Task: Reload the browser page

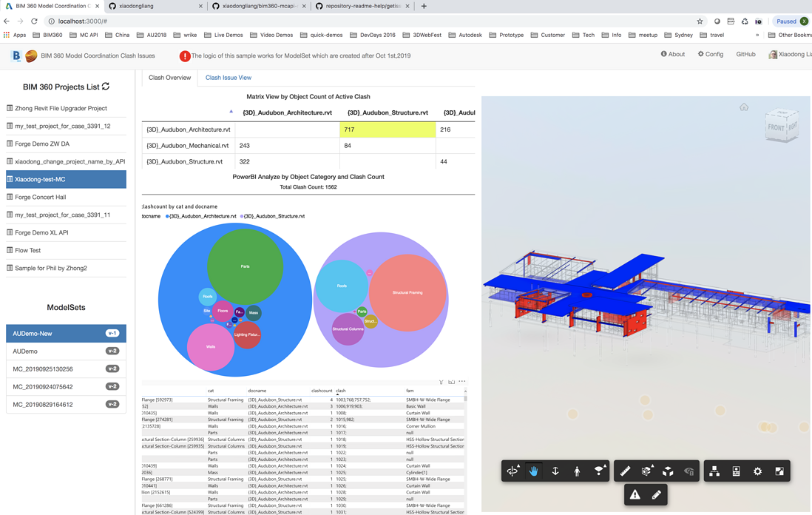Action: pos(34,21)
